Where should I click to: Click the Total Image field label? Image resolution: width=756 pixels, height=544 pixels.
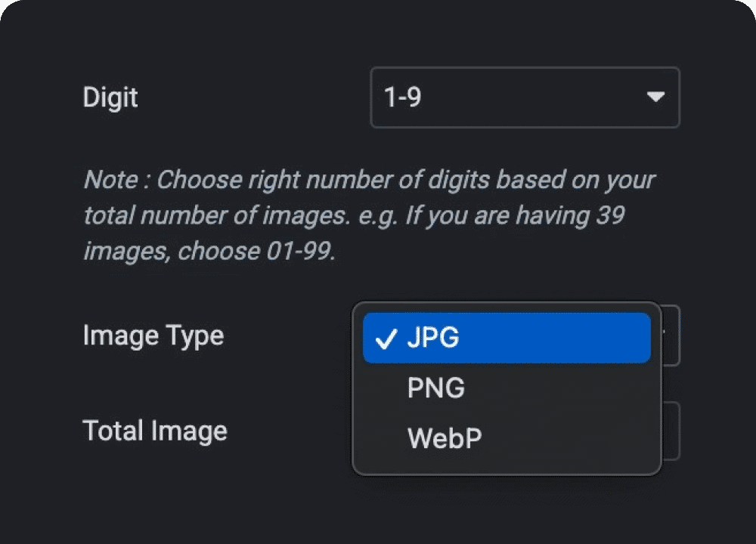click(154, 431)
